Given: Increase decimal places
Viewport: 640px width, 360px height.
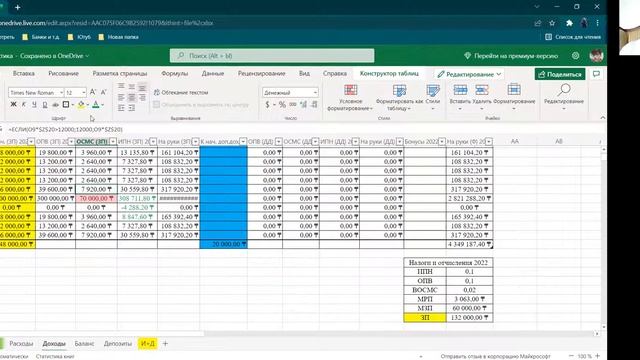Looking at the screenshot, I should click(303, 105).
